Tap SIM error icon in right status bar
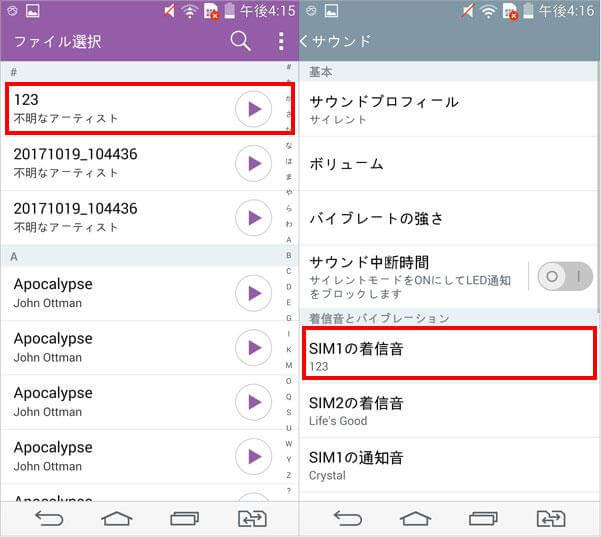Viewport: 601px width, 537px height. pyautogui.click(x=511, y=11)
